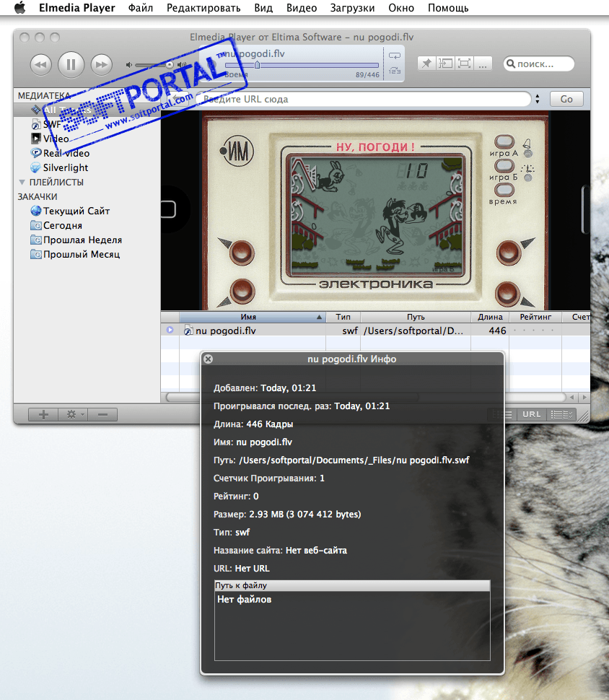Click the rewind playback button
609x700 pixels.
[x=41, y=65]
